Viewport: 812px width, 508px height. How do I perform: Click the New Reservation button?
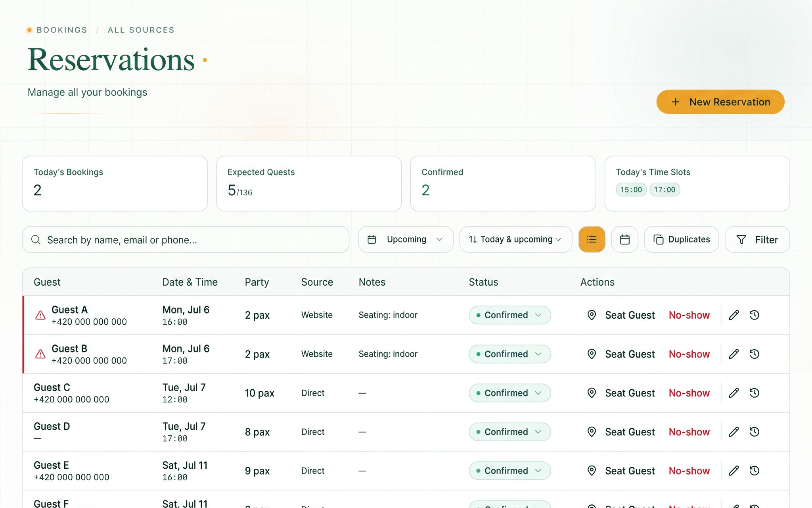(x=720, y=102)
